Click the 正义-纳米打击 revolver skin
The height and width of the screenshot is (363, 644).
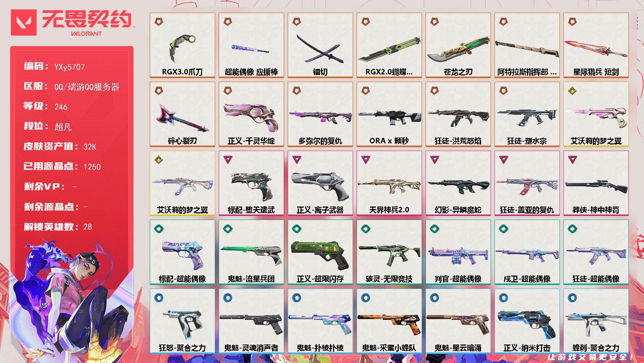click(527, 321)
